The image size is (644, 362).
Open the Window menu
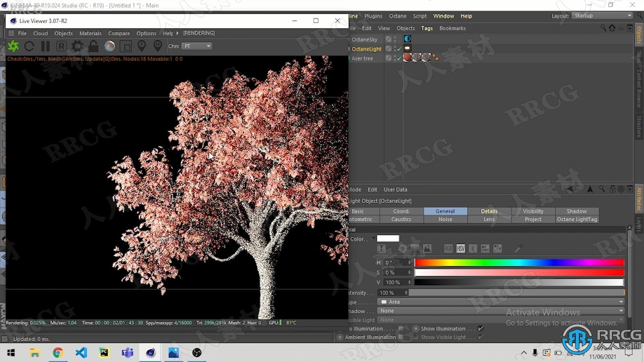tap(444, 16)
